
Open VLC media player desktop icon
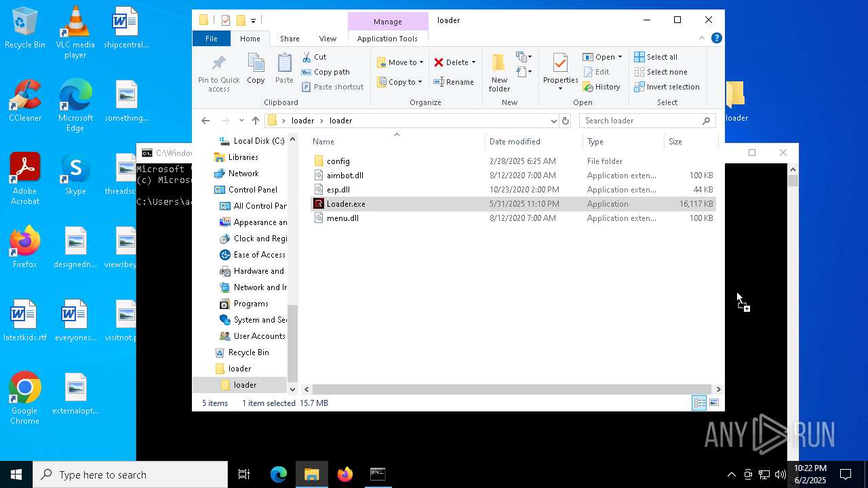tap(75, 33)
